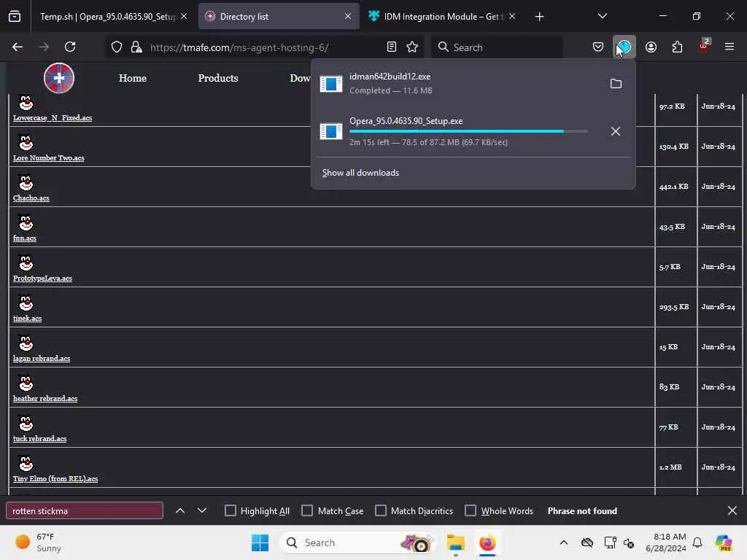Open weather widget showing 67°F Sunny
The width and height of the screenshot is (747, 560).
tap(38, 542)
